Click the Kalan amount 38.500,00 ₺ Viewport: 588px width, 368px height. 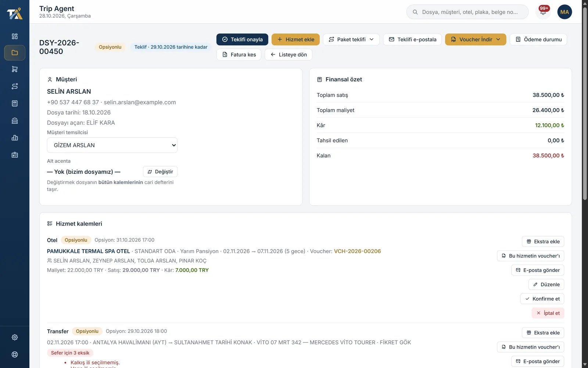click(548, 155)
